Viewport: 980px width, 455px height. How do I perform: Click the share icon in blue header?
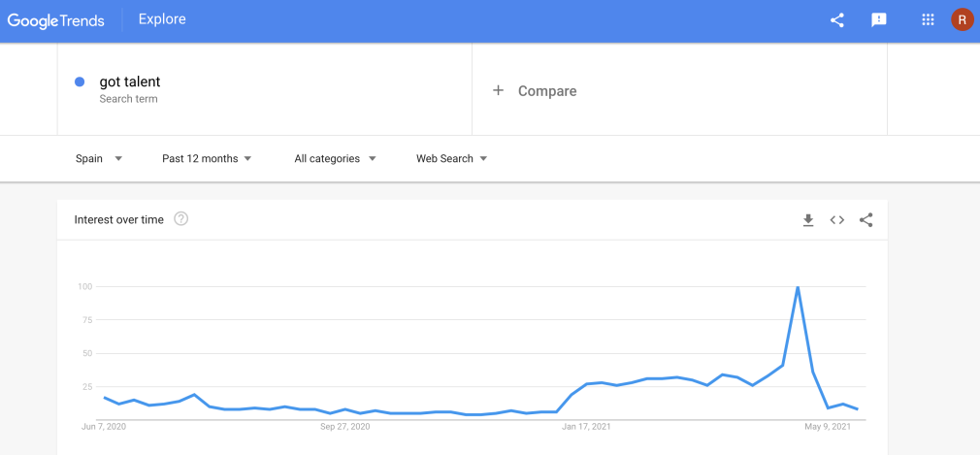click(x=836, y=20)
